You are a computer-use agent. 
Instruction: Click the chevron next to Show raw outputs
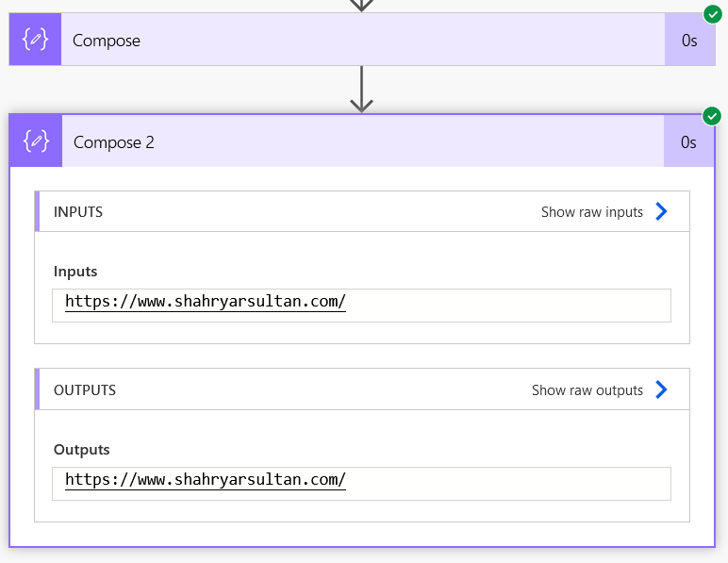[661, 390]
